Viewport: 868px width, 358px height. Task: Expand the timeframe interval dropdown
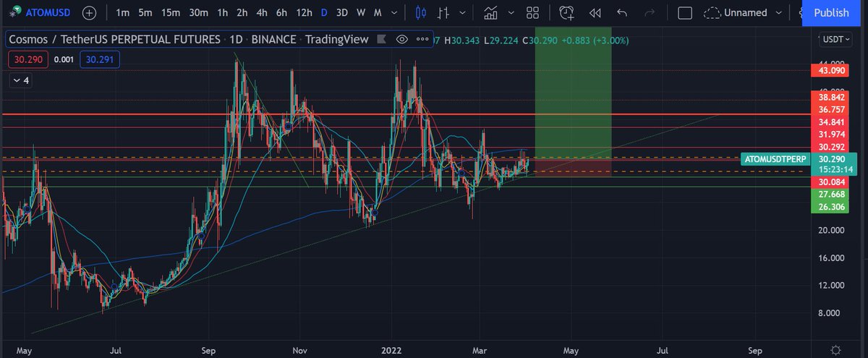[394, 13]
